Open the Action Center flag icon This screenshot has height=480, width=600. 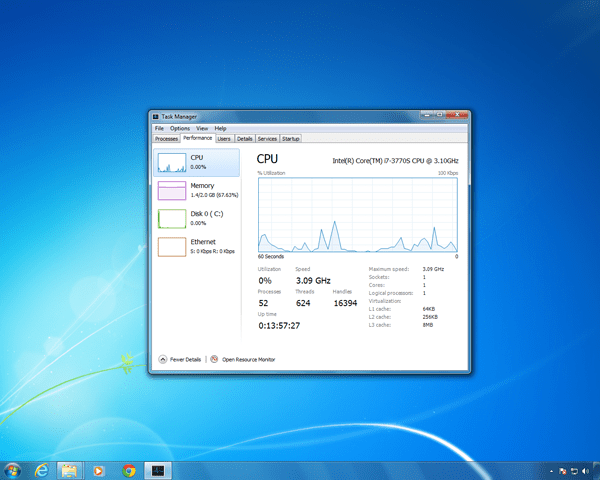[562, 471]
